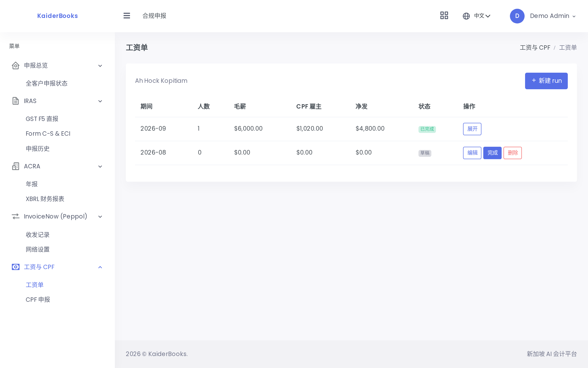
Task: Click the 净发 column header
Action: [x=362, y=106]
